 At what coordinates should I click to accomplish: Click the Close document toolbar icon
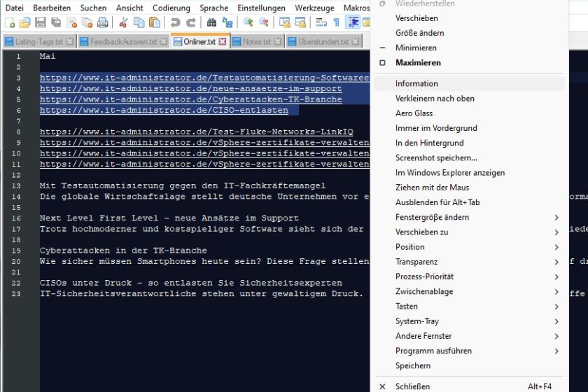point(71,22)
